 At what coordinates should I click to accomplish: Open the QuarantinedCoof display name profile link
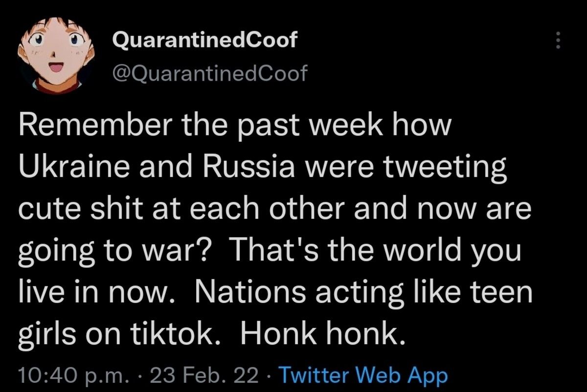pos(204,41)
